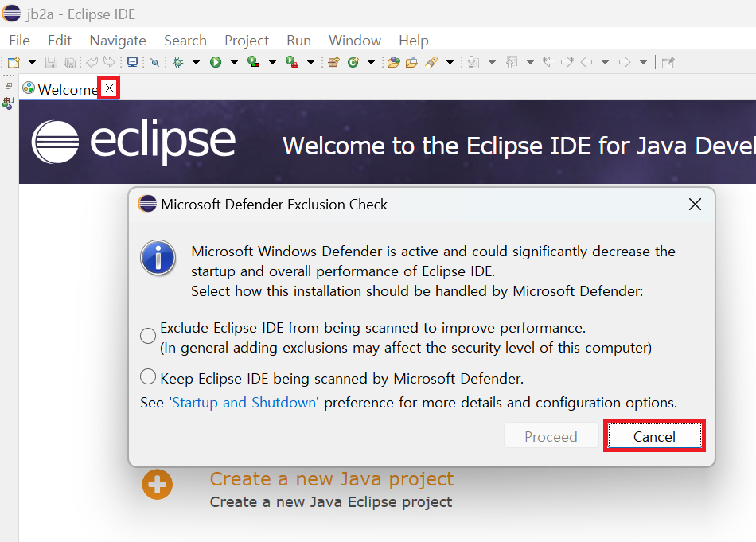The image size is (756, 542).
Task: Open Package Explorer icon in left trim
Action: (8, 103)
